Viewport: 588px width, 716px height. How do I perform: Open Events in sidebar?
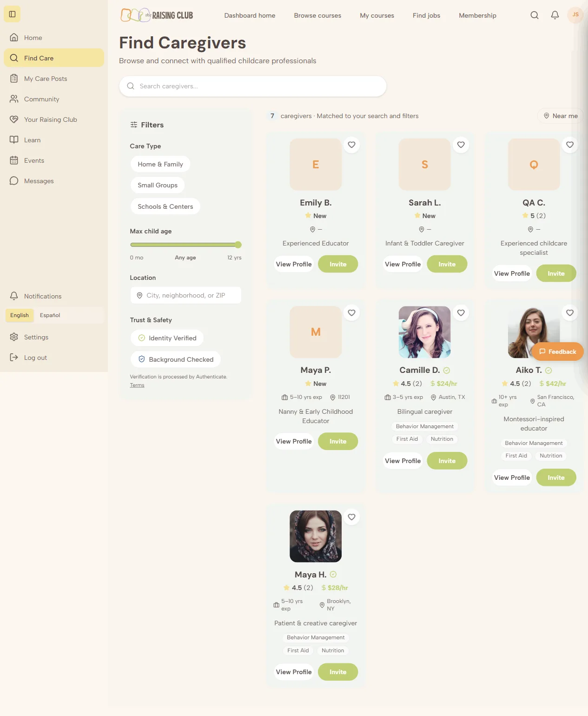coord(54,160)
